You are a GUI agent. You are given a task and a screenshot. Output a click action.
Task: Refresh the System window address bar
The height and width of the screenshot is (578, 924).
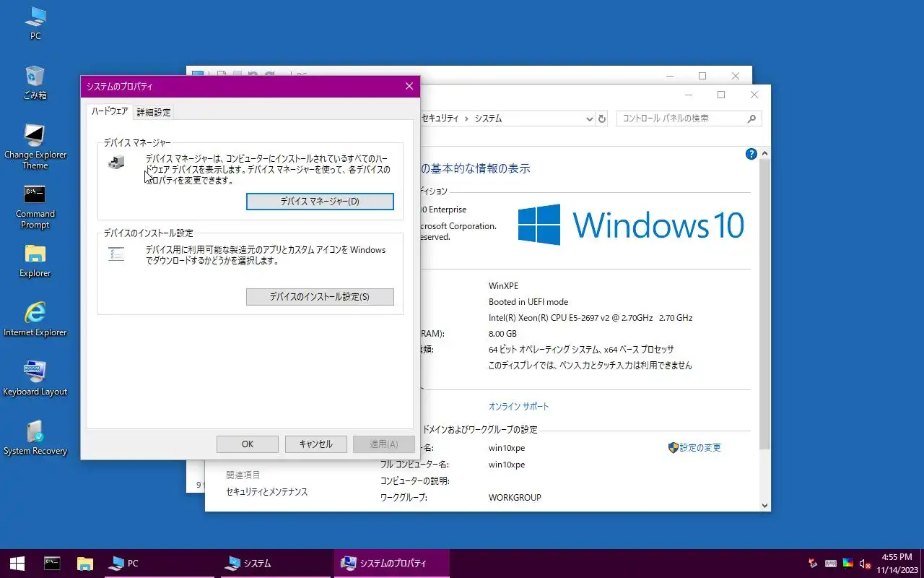pos(602,118)
